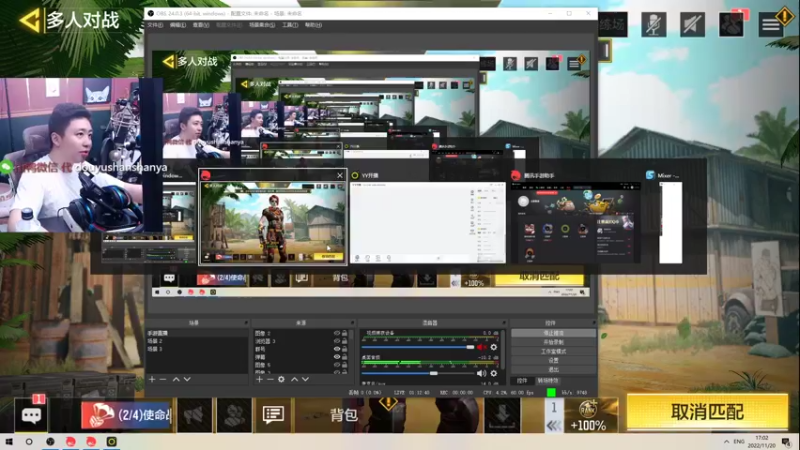The height and width of the screenshot is (450, 800).
Task: Open the message list icon in game bar
Action: [273, 415]
